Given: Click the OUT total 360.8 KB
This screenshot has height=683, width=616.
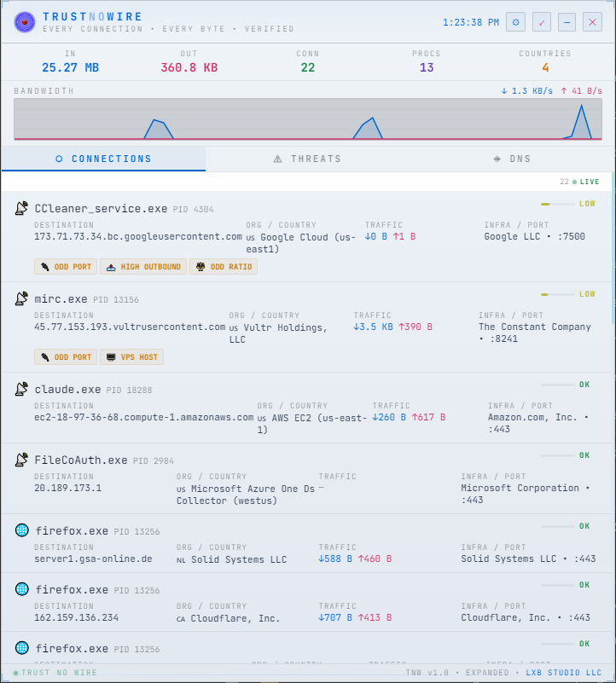Looking at the screenshot, I should click(189, 67).
